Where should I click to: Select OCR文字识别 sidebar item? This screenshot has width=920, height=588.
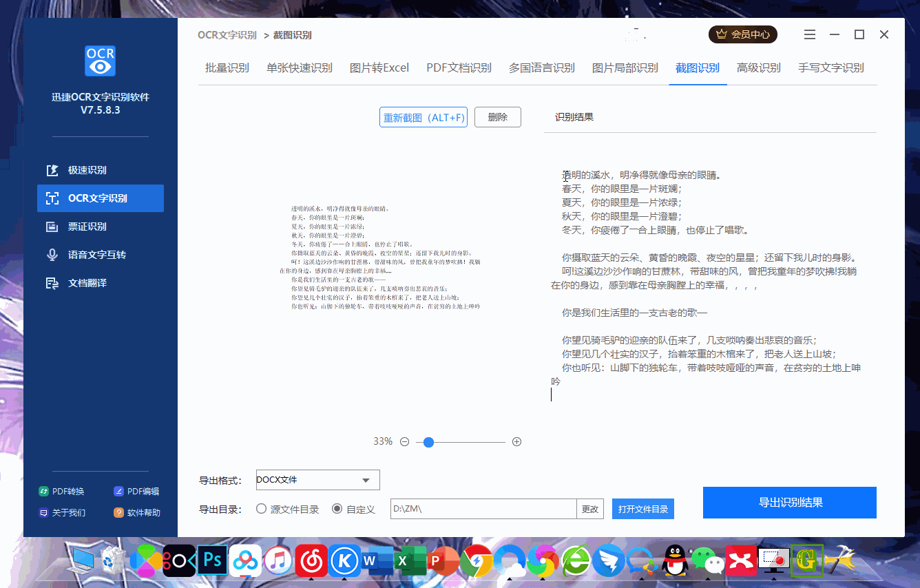pyautogui.click(x=101, y=198)
